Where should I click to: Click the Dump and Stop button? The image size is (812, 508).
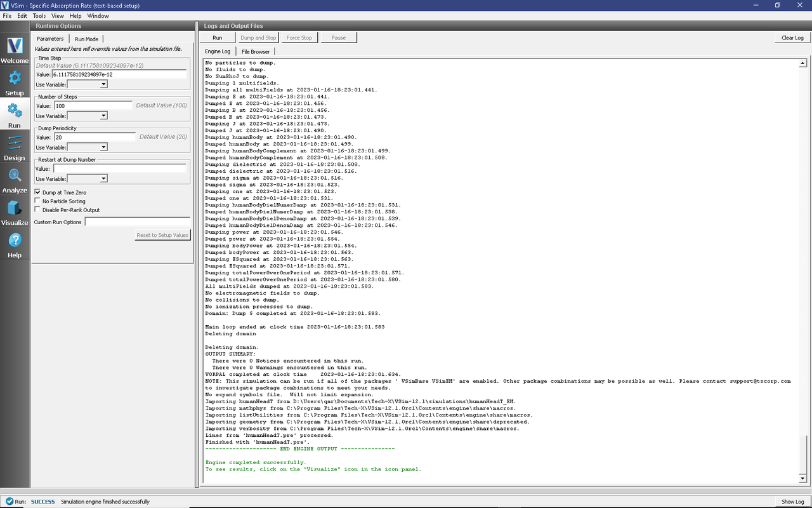pos(258,37)
